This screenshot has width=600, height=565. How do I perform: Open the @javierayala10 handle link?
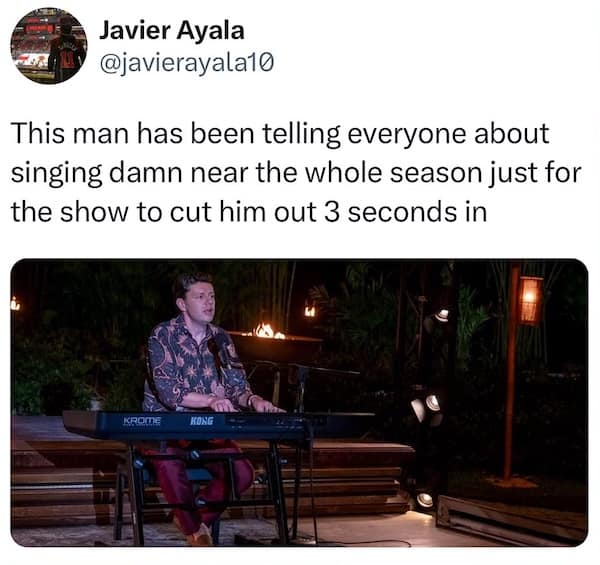tap(187, 63)
